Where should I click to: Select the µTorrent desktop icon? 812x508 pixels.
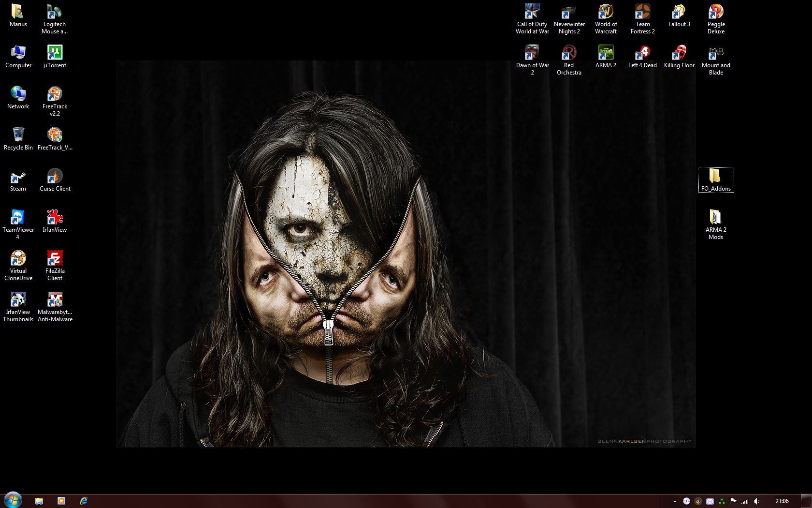coord(55,55)
